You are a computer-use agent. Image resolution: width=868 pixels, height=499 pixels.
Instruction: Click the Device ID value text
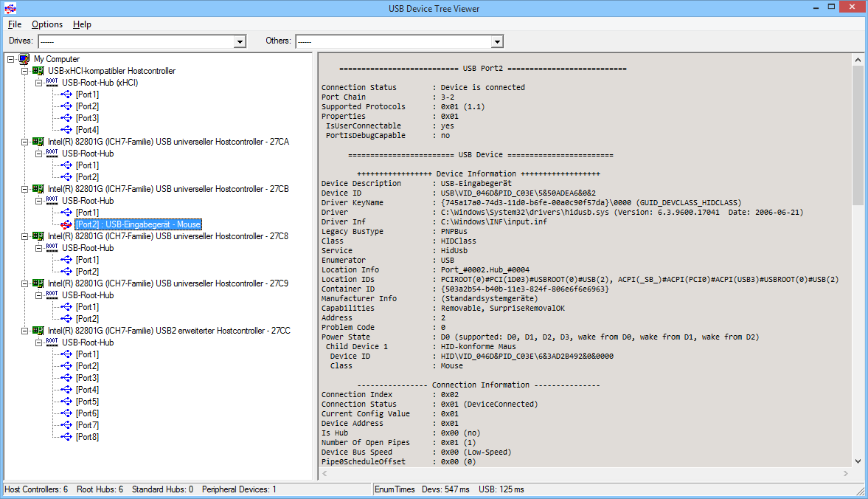coord(518,193)
